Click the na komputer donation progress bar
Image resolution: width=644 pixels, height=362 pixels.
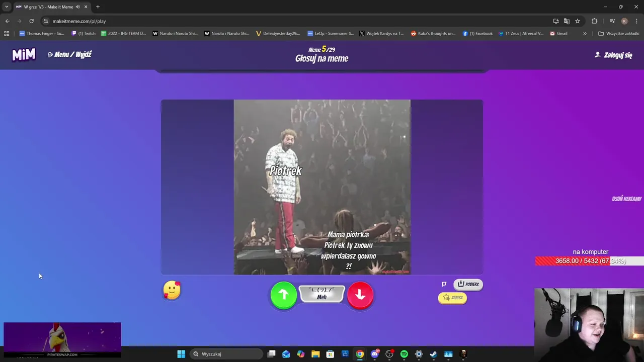point(589,261)
